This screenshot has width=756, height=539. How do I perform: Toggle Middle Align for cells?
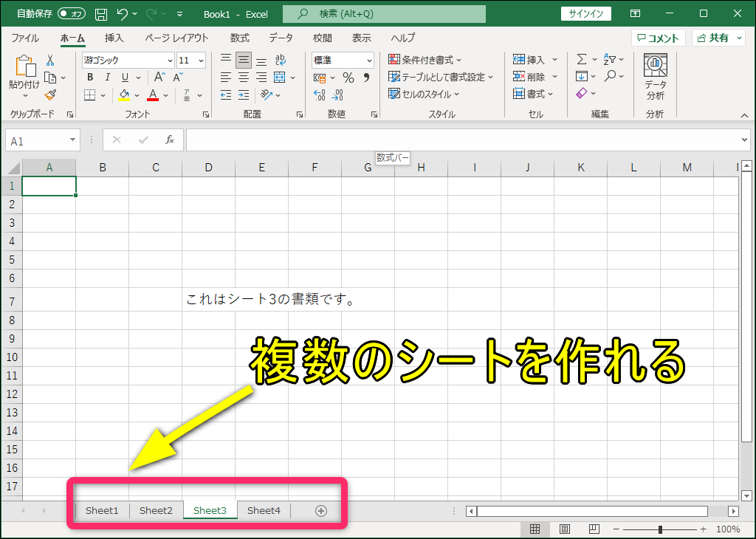click(x=244, y=60)
